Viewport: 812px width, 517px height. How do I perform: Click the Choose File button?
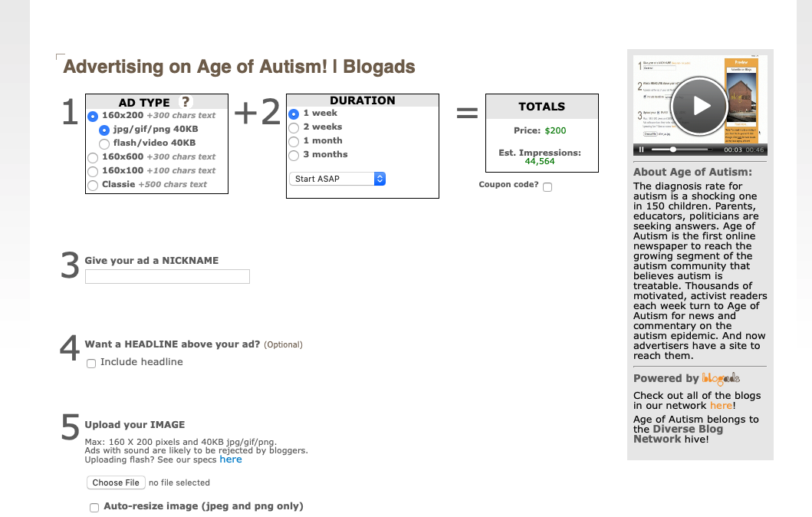tap(116, 482)
